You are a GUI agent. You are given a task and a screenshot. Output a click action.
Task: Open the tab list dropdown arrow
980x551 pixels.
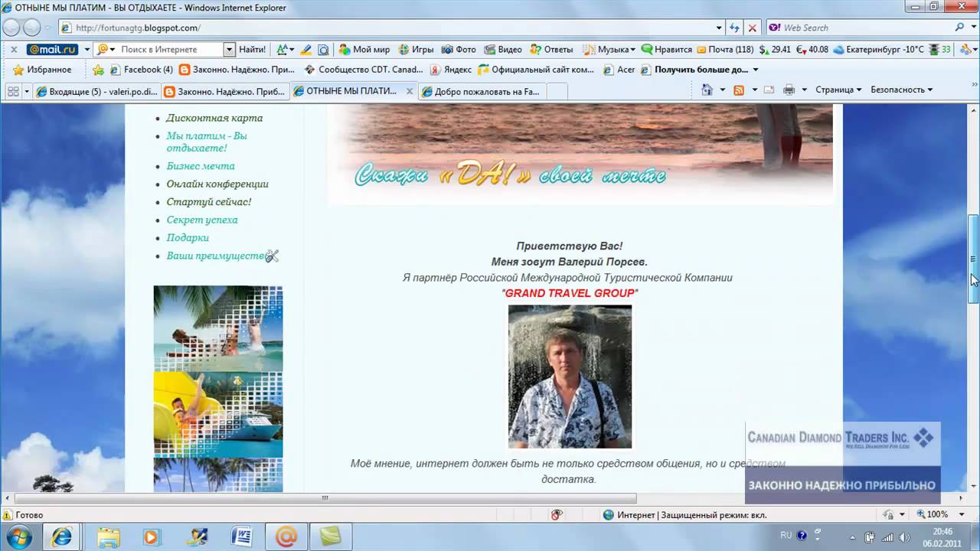click(27, 91)
